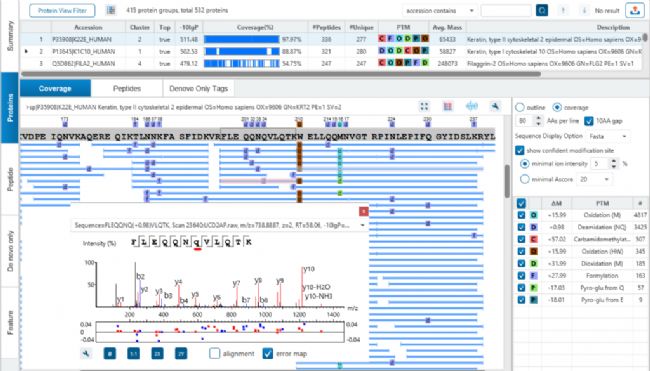Click the export results icon
The width and height of the screenshot is (650, 371).
pos(634,10)
